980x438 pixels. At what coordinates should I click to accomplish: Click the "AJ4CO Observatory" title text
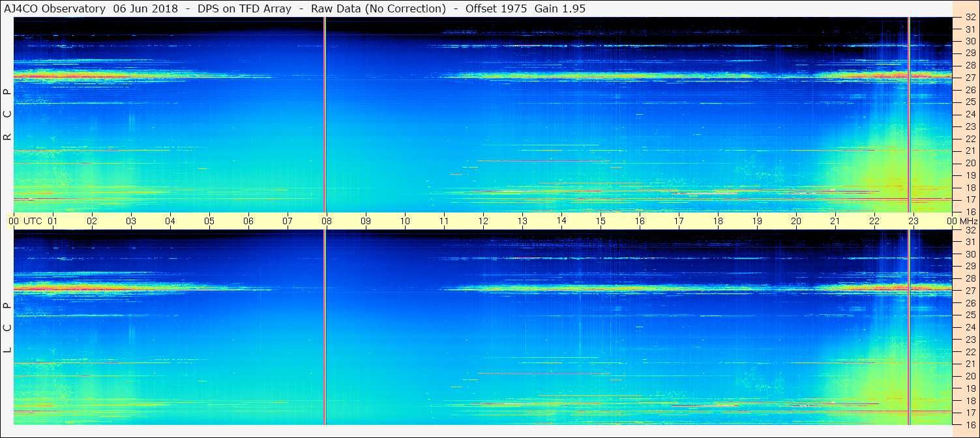[x=55, y=8]
